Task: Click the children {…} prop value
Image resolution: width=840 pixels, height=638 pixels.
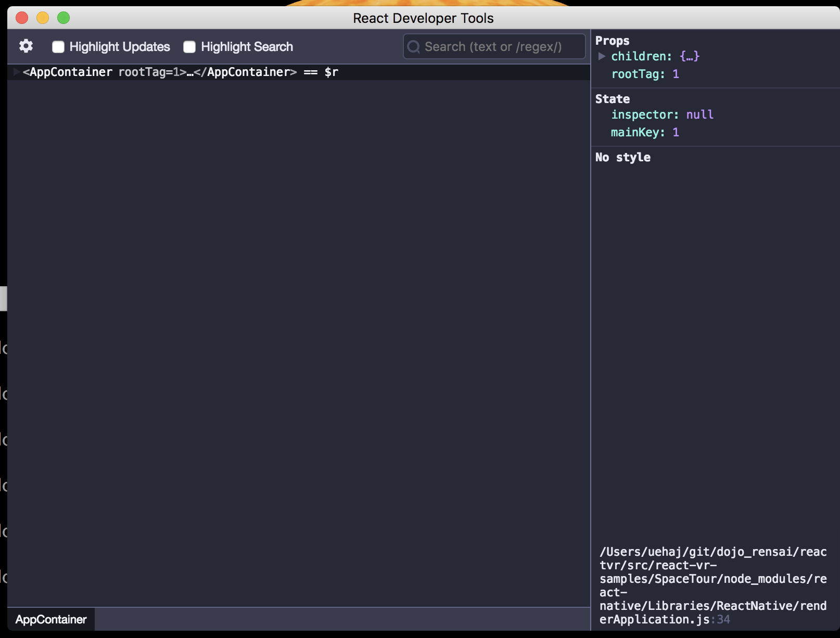Action: pyautogui.click(x=690, y=56)
